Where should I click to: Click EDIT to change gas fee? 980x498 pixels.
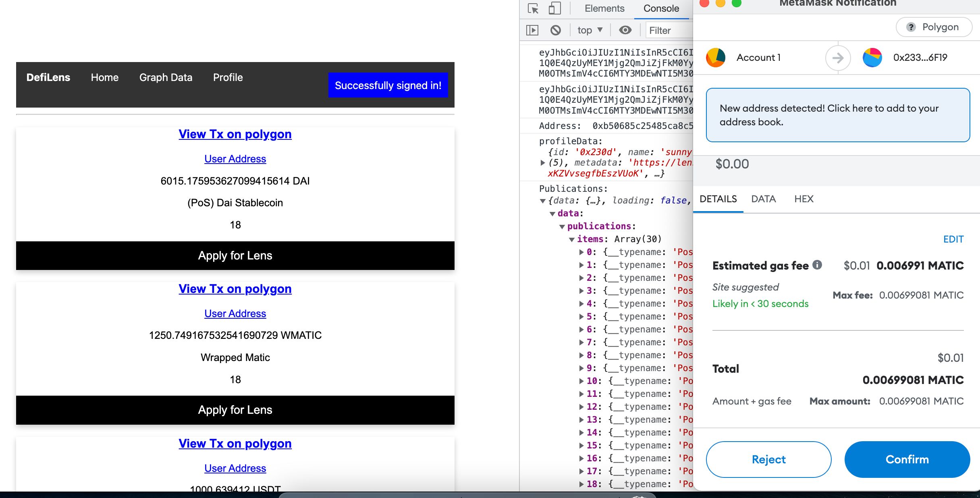[953, 239]
